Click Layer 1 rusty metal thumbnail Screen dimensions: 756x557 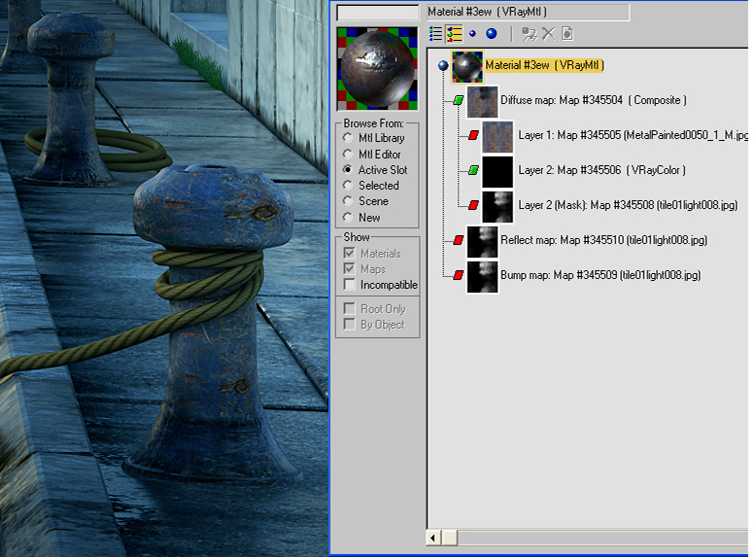[498, 136]
